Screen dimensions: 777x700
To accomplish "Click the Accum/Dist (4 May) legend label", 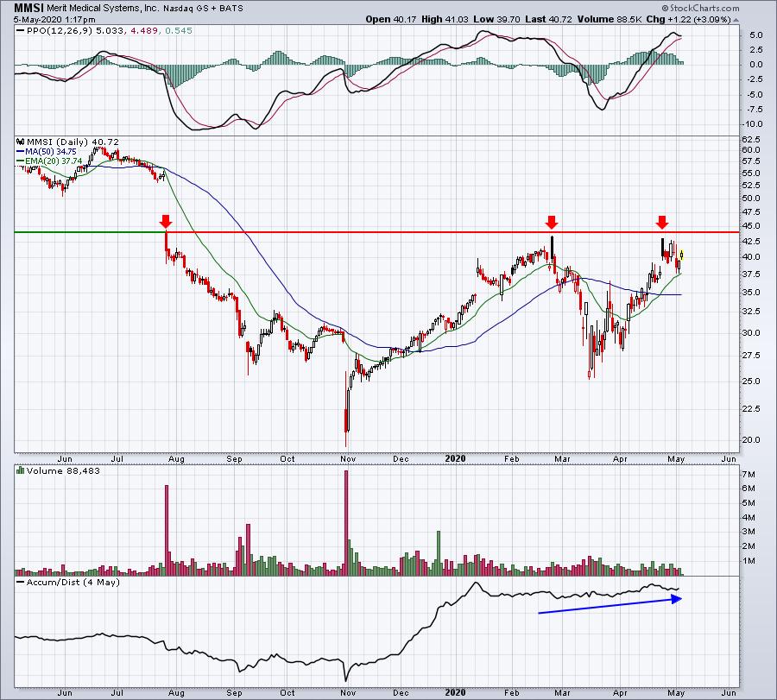I will pos(73,582).
